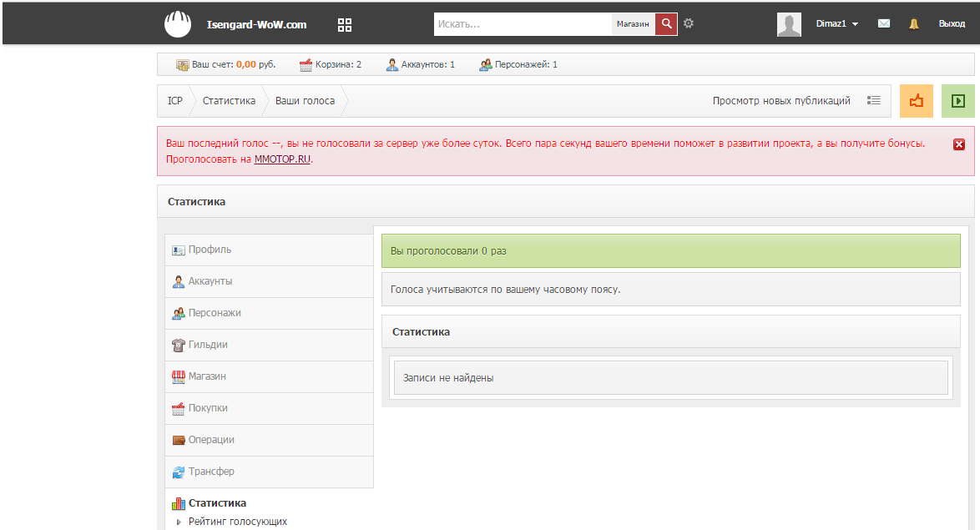Click the Выход logout link
The height and width of the screenshot is (530, 980).
click(x=952, y=23)
